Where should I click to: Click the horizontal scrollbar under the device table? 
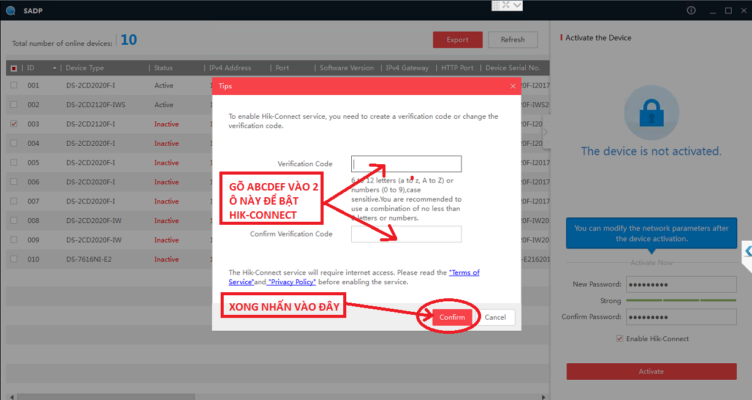[x=106, y=397]
